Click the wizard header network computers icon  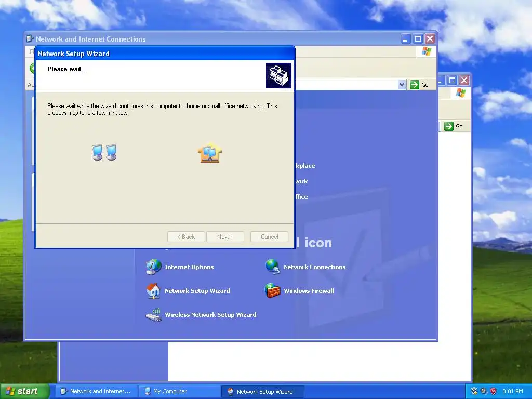click(x=278, y=75)
